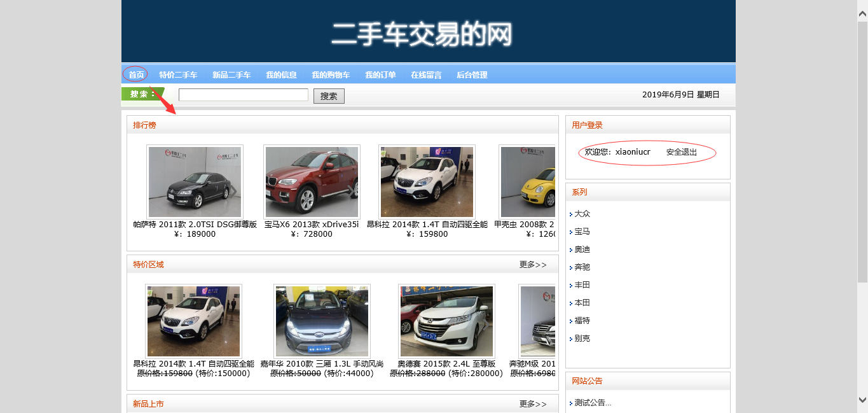Click the vertical scrollbar thumb
This screenshot has height=413, width=868.
point(862,151)
